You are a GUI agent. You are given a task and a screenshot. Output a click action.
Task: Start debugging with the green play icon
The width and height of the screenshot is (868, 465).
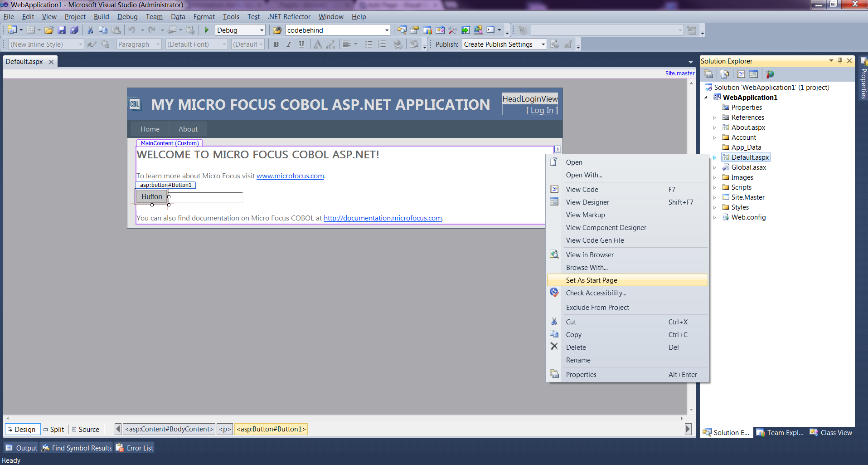[207, 30]
